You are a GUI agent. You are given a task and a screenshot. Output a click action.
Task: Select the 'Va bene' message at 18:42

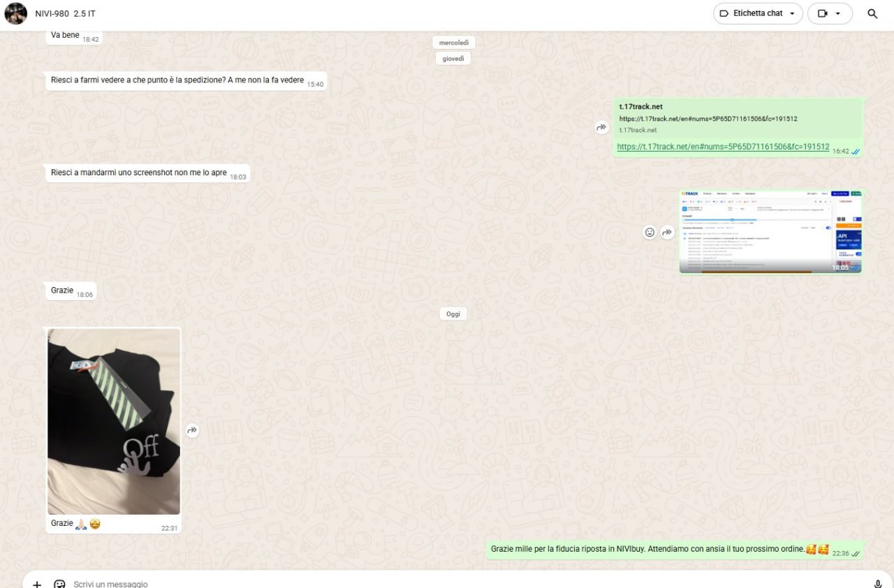(x=75, y=36)
